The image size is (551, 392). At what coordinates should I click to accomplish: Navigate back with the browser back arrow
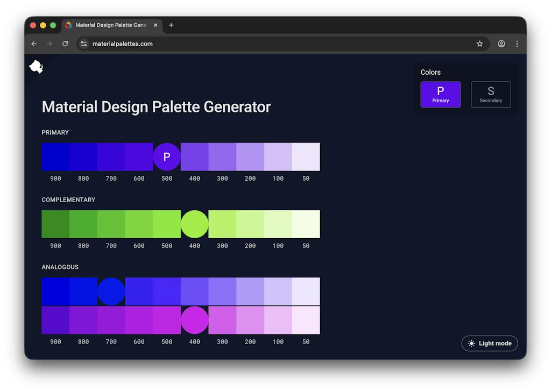click(34, 44)
